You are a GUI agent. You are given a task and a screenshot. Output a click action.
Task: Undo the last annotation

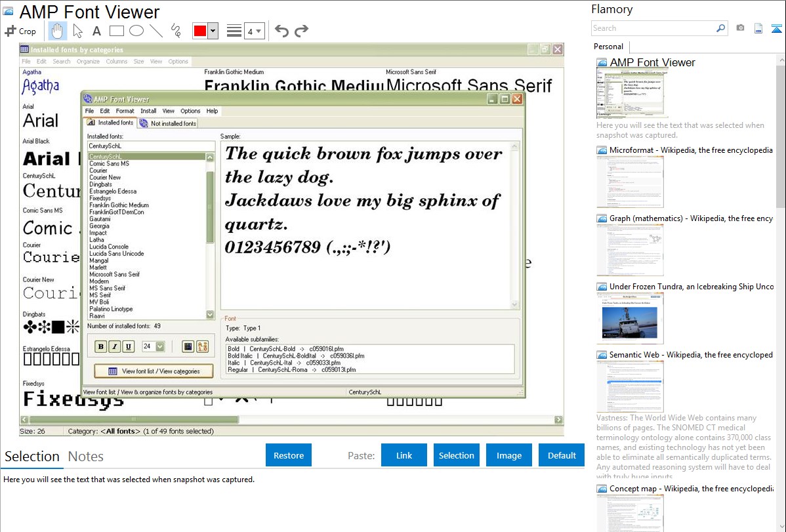point(281,31)
